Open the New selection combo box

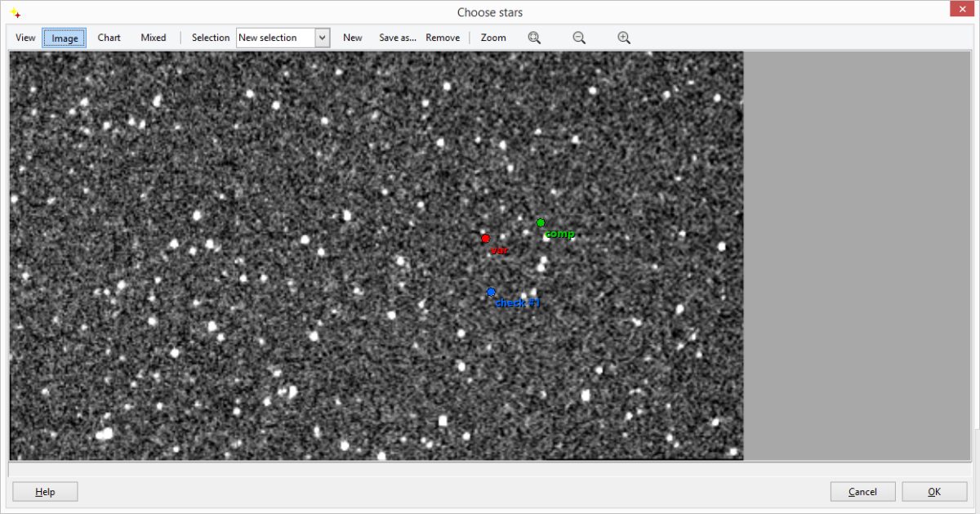click(275, 38)
